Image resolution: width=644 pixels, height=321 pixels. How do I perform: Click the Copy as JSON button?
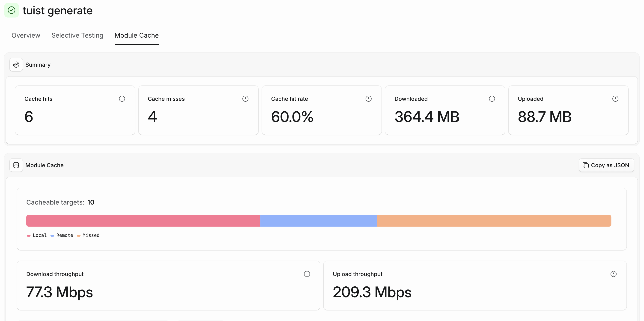[x=606, y=165]
